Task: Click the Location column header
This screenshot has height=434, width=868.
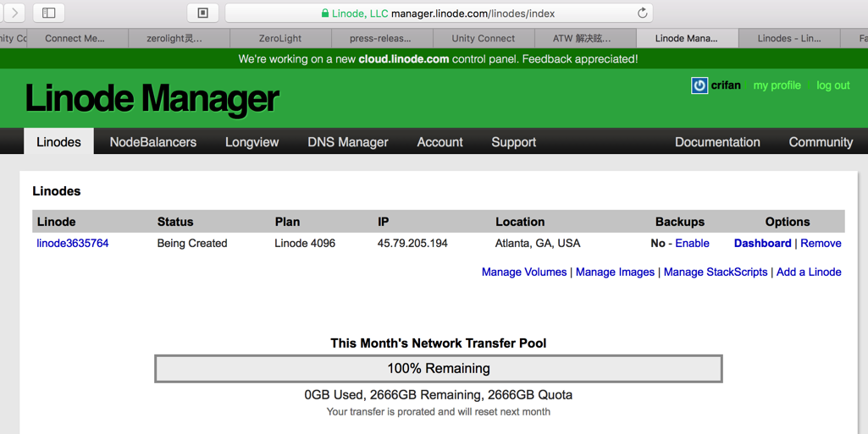Action: pyautogui.click(x=520, y=222)
